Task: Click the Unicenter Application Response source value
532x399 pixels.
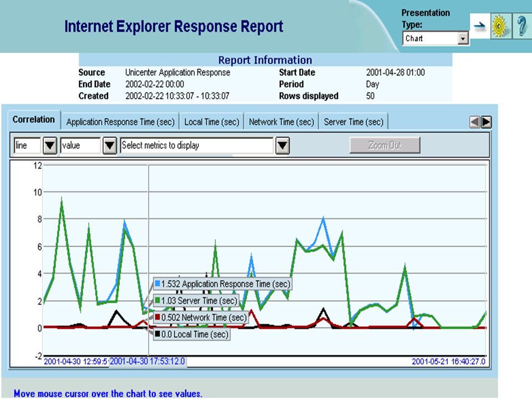Action: pyautogui.click(x=177, y=72)
